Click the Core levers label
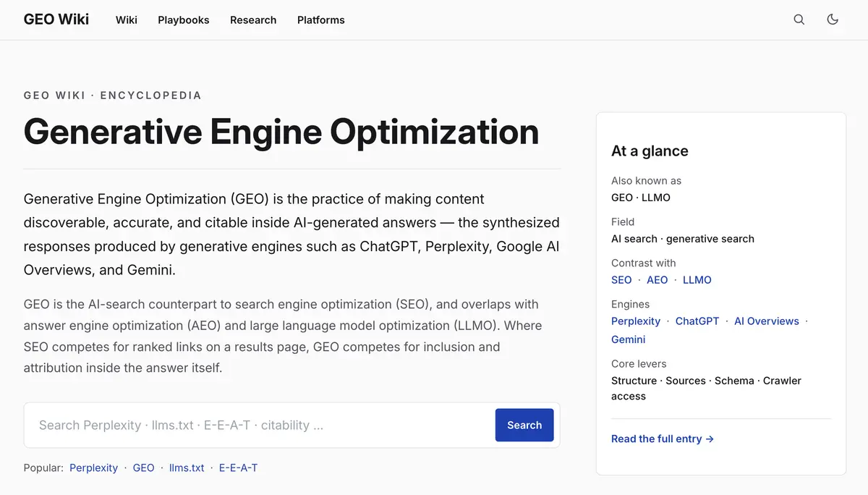Image resolution: width=868 pixels, height=495 pixels. tap(639, 364)
